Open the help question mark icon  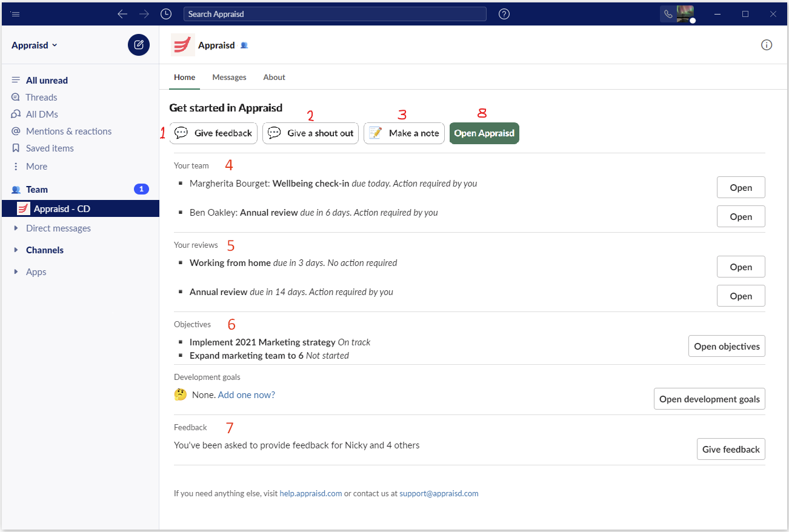tap(504, 13)
